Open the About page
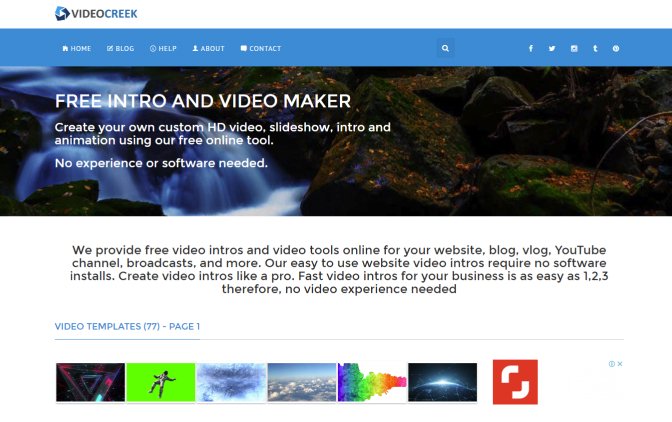The width and height of the screenshot is (672, 422). coord(208,48)
